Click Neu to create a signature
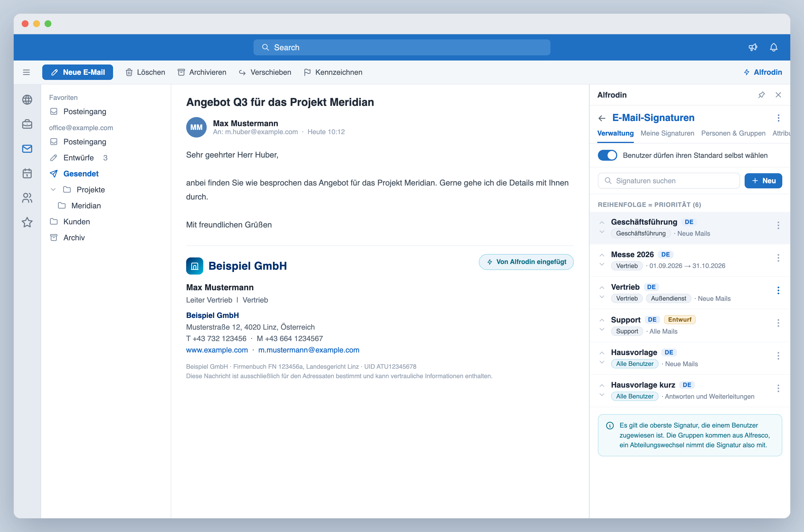 pyautogui.click(x=763, y=181)
